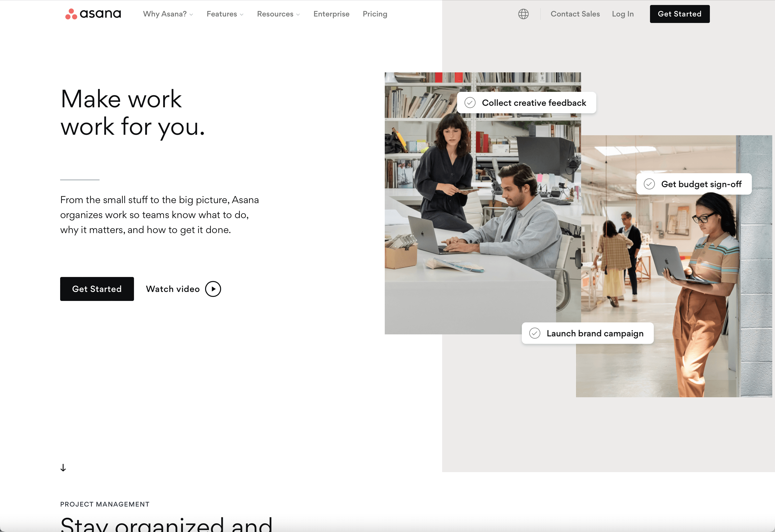Click the Watch video text link
This screenshot has width=775, height=532.
[173, 289]
